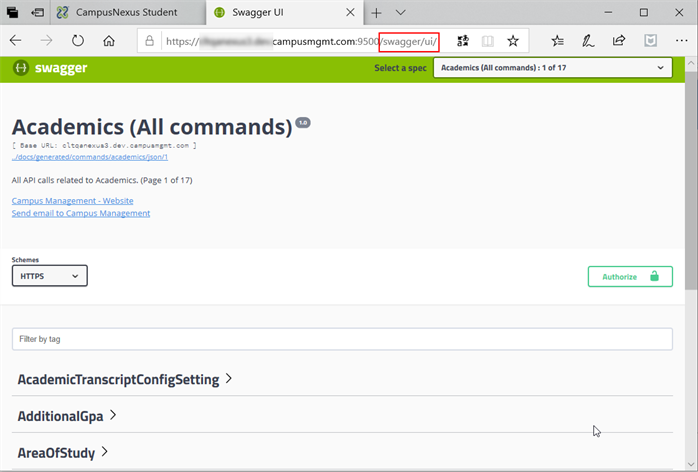698x472 pixels.
Task: Open the academics json docs link
Action: point(90,157)
